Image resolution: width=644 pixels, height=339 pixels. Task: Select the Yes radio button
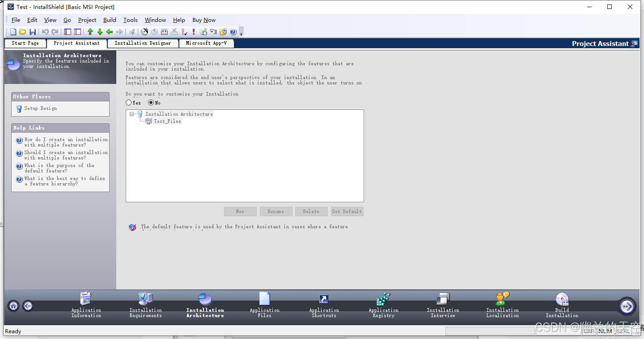point(129,103)
